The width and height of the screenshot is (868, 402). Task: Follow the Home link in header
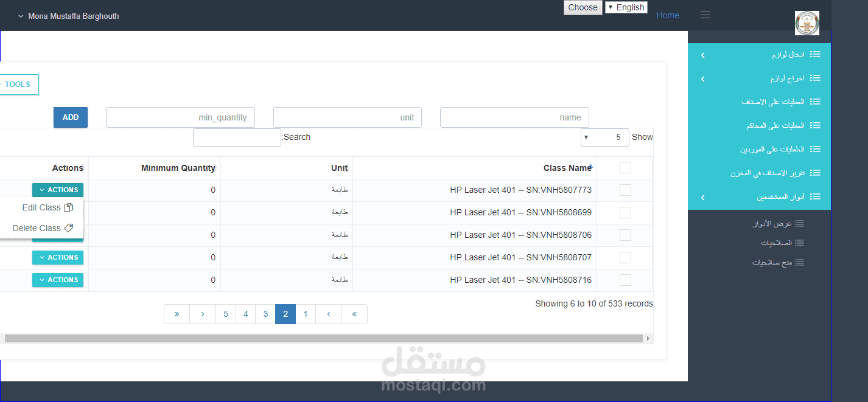coord(668,16)
